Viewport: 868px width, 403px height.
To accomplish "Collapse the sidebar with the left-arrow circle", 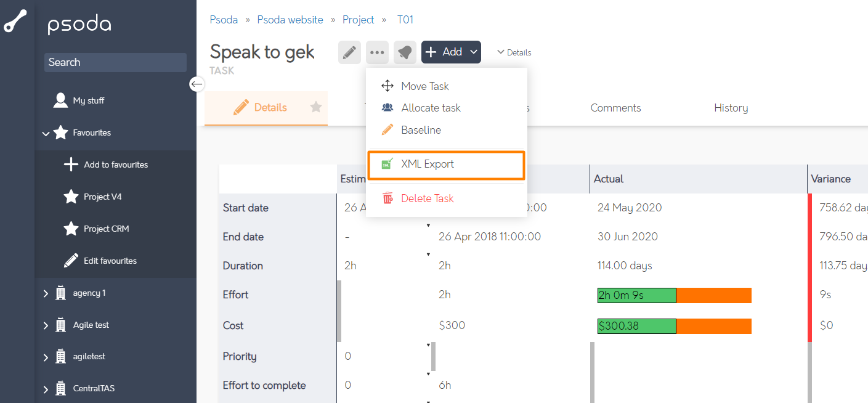I will [x=197, y=84].
